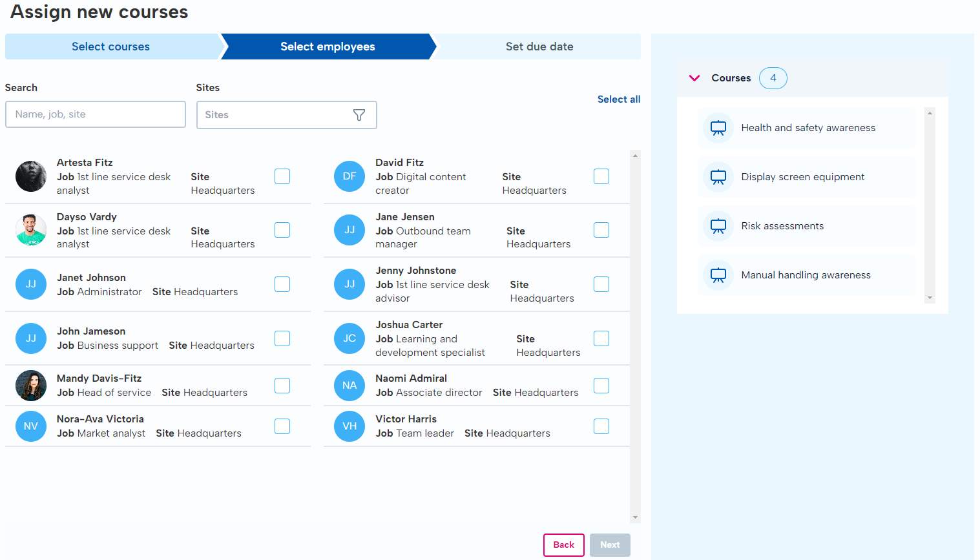Collapse the Courses panel
980x560 pixels.
[694, 78]
